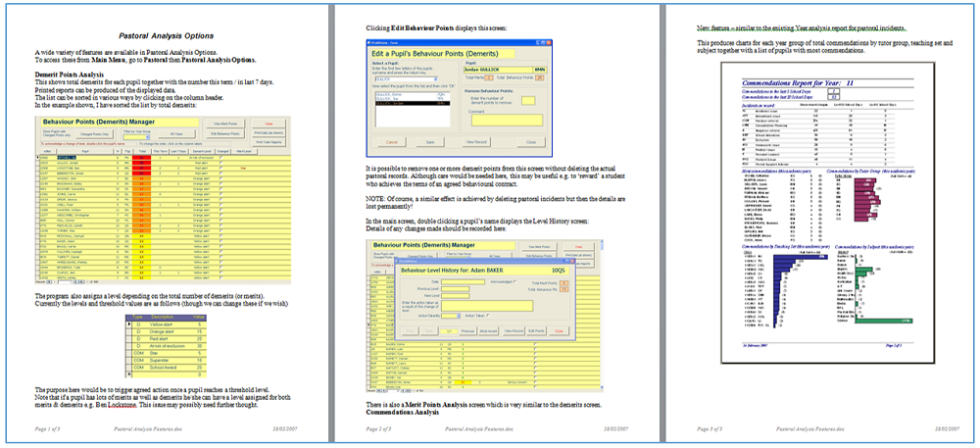This screenshot has width=980, height=448.
Task: Click View Merit Points in Demerits Manager
Action: click(x=225, y=124)
